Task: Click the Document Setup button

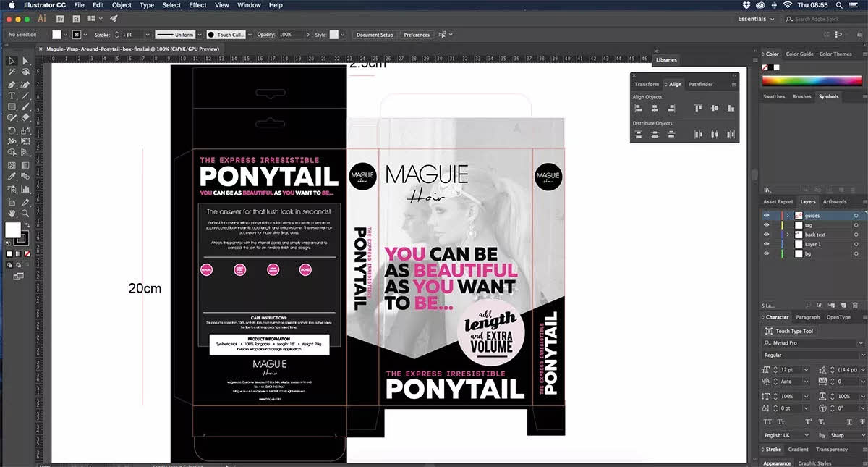Action: [x=375, y=35]
